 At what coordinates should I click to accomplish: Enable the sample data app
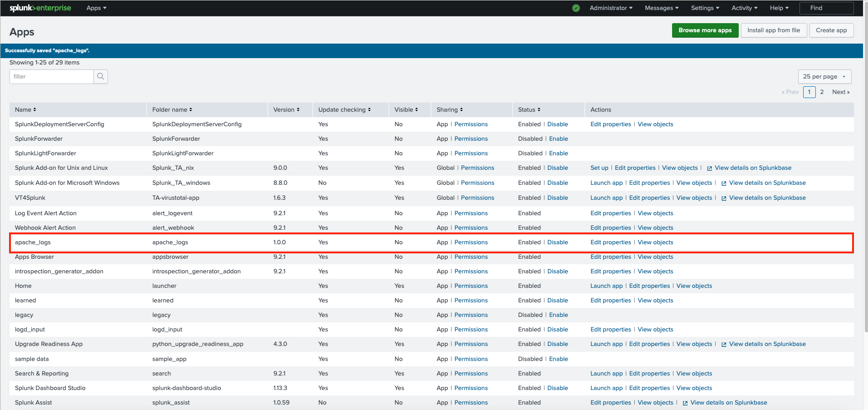pos(558,359)
